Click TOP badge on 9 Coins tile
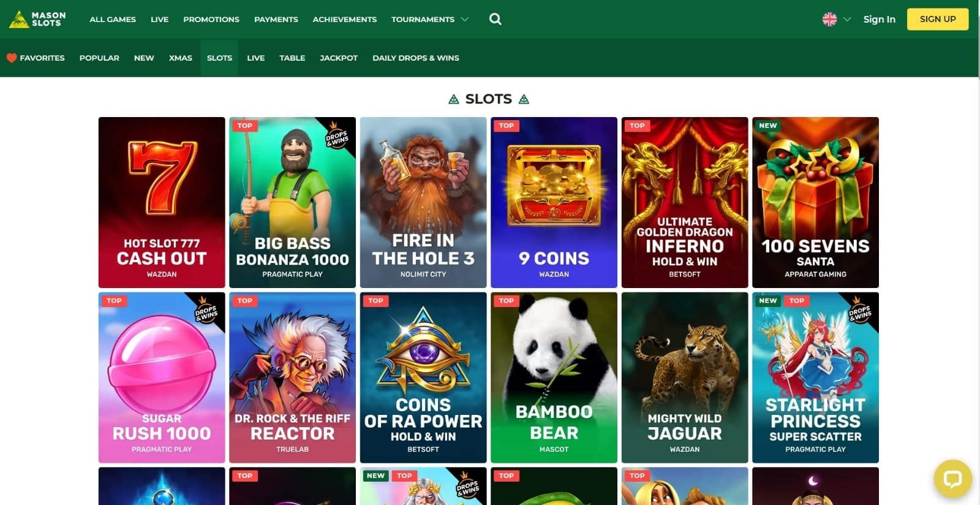This screenshot has height=505, width=980. point(506,126)
